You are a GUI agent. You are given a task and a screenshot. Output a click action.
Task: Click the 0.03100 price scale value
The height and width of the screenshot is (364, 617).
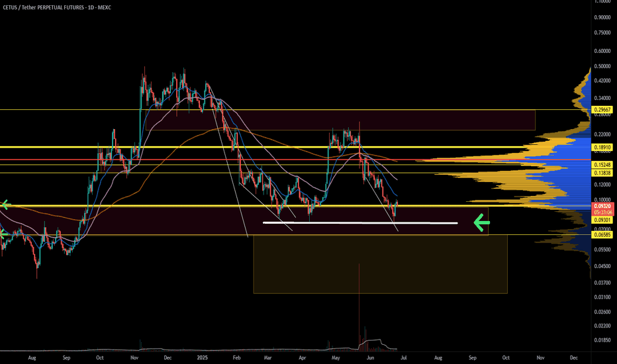tap(602, 297)
